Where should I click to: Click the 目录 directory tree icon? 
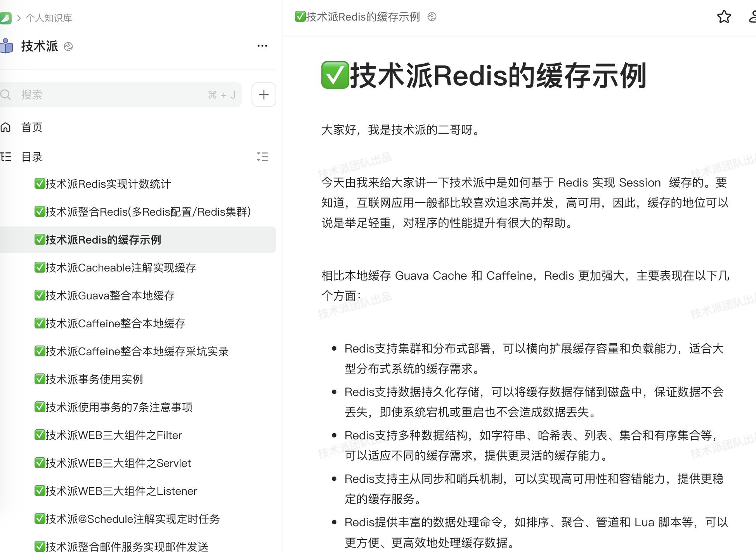click(6, 157)
